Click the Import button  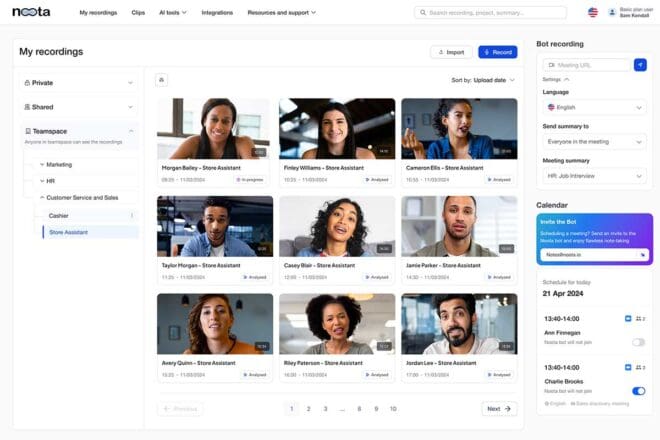tap(451, 52)
